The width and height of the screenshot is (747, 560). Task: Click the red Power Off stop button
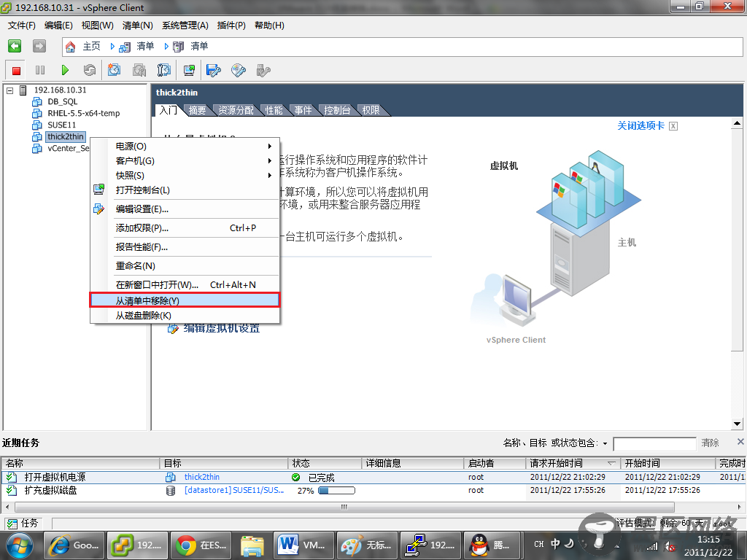(16, 71)
